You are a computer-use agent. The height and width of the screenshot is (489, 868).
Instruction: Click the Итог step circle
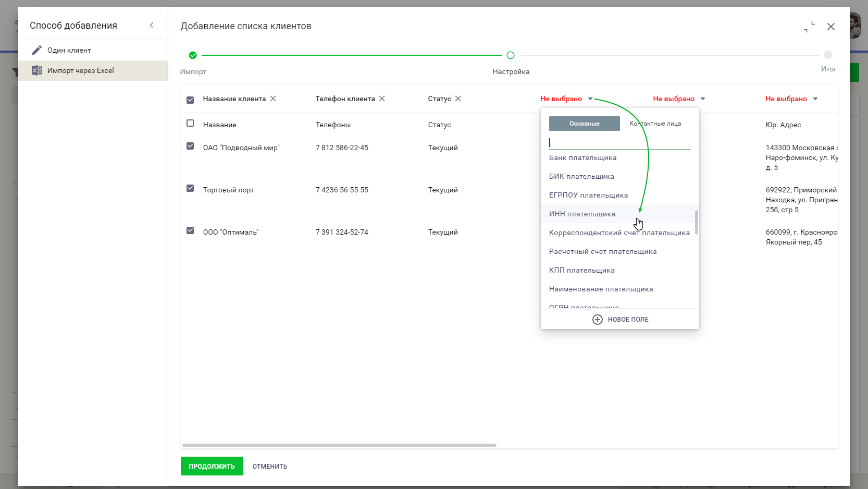click(828, 55)
